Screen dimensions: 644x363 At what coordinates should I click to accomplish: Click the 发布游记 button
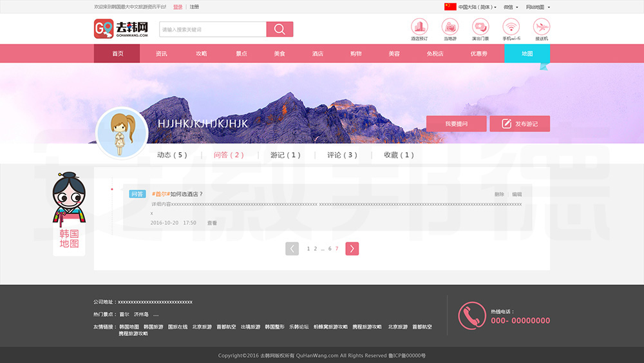(x=520, y=124)
